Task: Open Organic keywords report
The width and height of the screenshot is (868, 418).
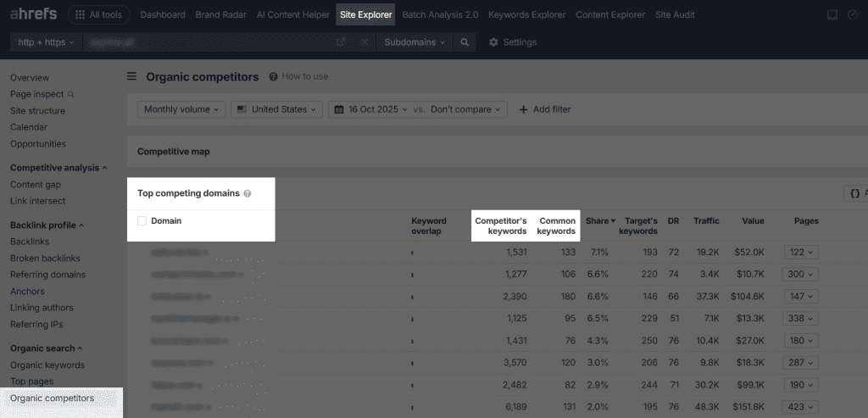Action: pos(47,365)
